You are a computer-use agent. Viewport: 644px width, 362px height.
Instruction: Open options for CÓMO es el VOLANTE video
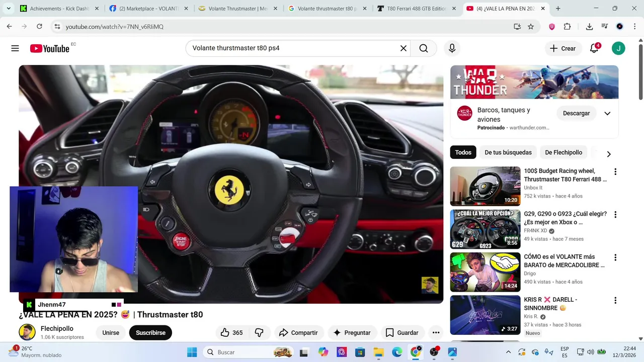[615, 257]
